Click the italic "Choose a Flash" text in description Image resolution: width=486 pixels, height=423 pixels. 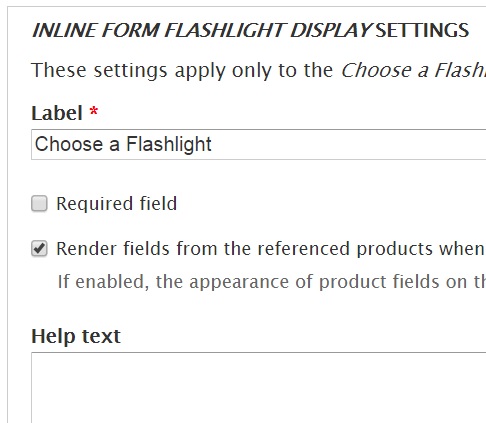(413, 70)
